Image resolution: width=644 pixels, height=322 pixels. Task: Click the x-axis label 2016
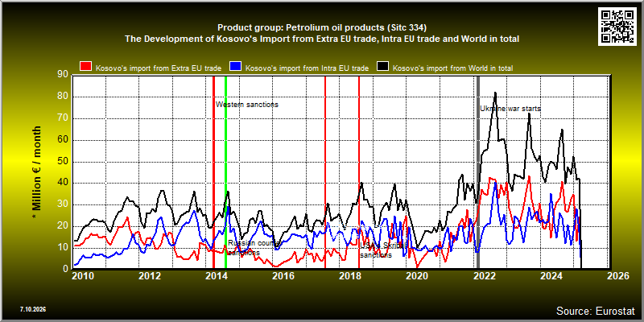[284, 276]
